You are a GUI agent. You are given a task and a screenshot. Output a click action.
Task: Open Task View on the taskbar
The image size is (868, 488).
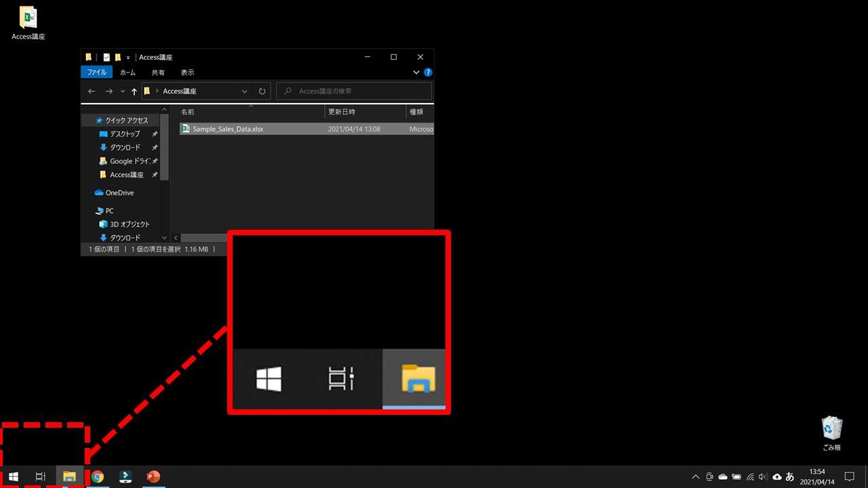click(41, 476)
